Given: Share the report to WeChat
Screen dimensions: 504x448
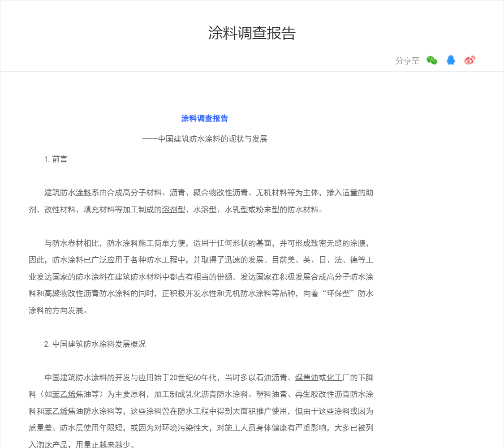Looking at the screenshot, I should click(431, 60).
